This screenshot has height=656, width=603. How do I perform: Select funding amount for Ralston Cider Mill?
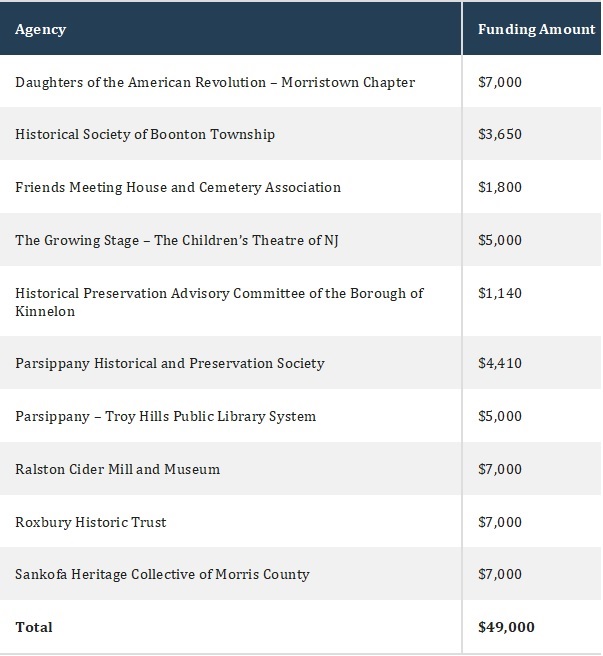pos(500,469)
